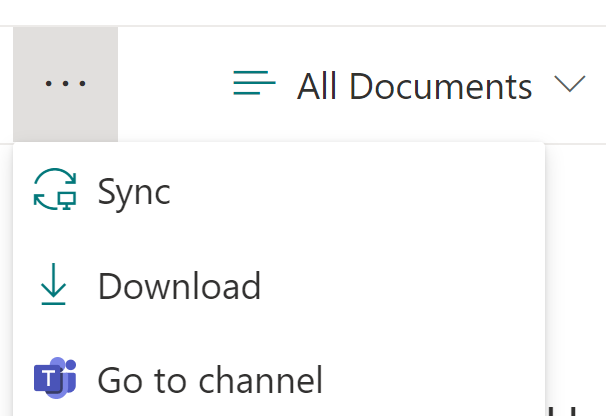Download the document library files
This screenshot has height=416, width=606.
coord(179,286)
